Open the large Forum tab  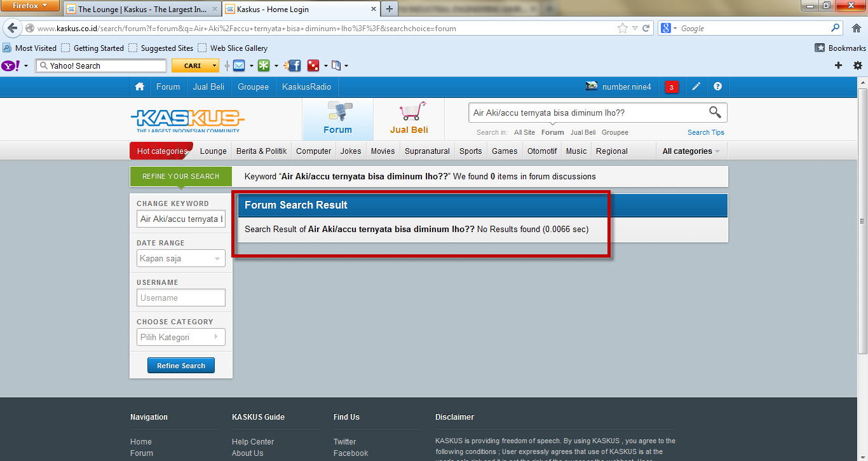pos(337,120)
